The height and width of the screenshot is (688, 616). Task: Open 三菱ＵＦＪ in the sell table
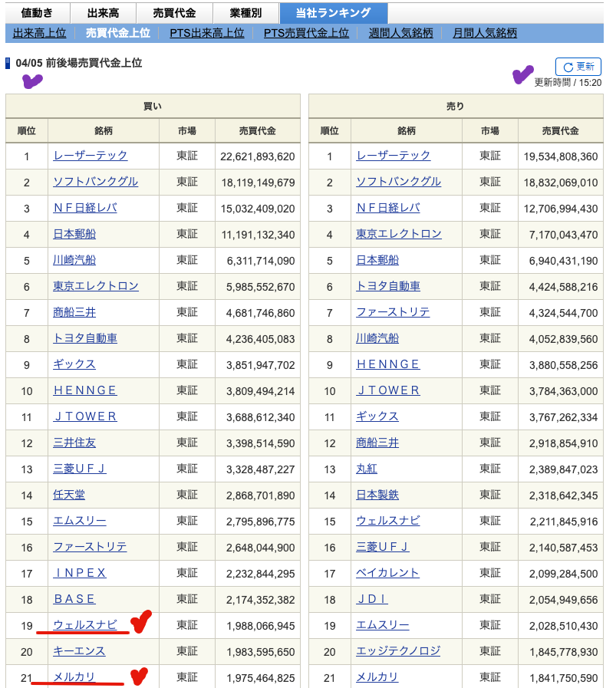click(x=383, y=547)
